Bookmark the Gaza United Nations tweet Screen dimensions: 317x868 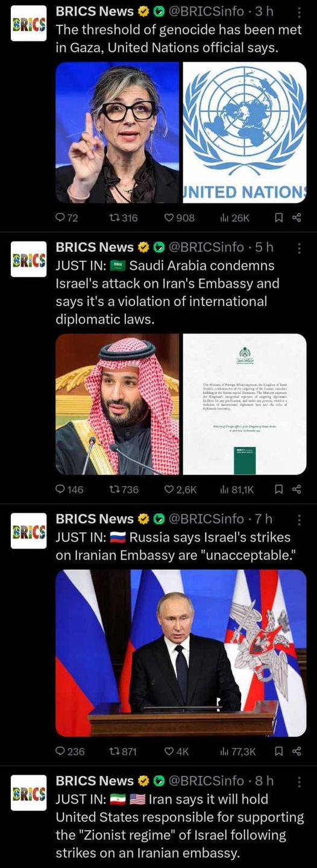coord(279,217)
